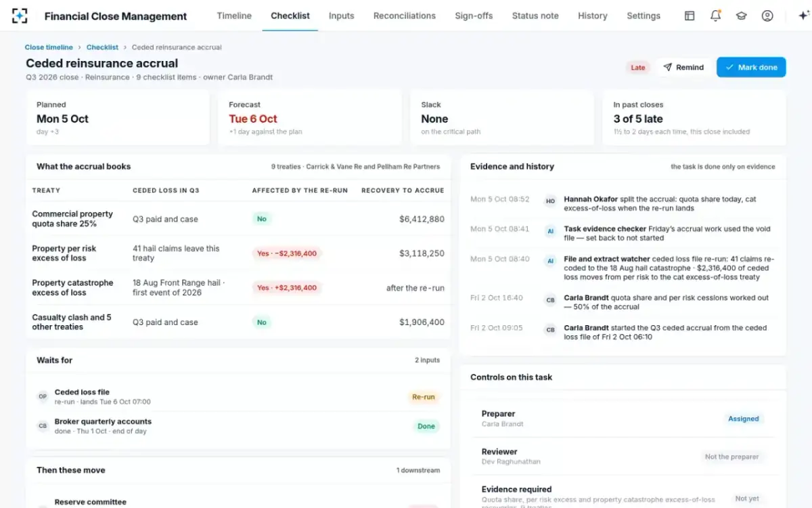The image size is (812, 508).
Task: Click the Forecast Tue 6 Oct card
Action: point(310,118)
